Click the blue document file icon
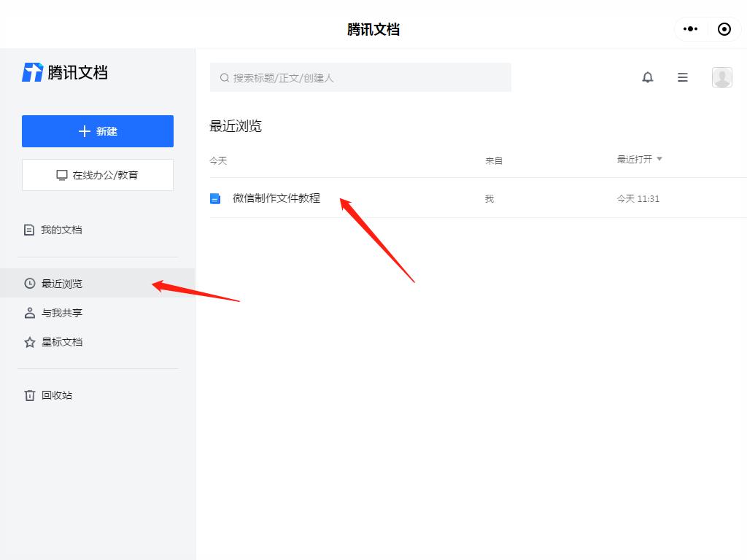Screen dimensions: 747x560 (215, 198)
